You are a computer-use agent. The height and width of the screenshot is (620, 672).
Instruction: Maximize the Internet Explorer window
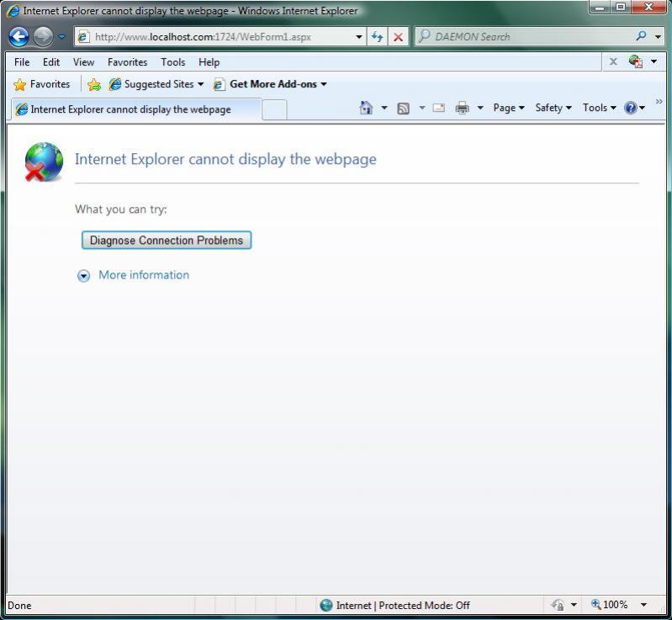click(621, 8)
